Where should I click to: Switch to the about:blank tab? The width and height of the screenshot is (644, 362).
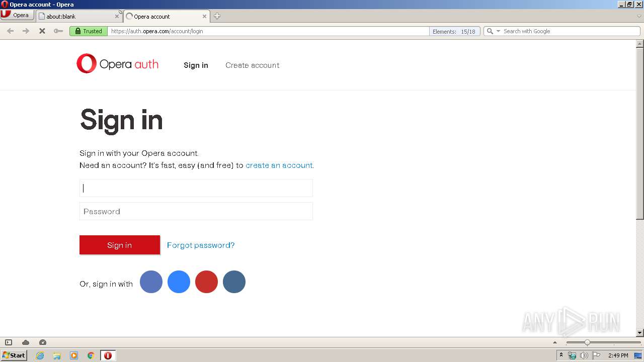[x=78, y=16]
